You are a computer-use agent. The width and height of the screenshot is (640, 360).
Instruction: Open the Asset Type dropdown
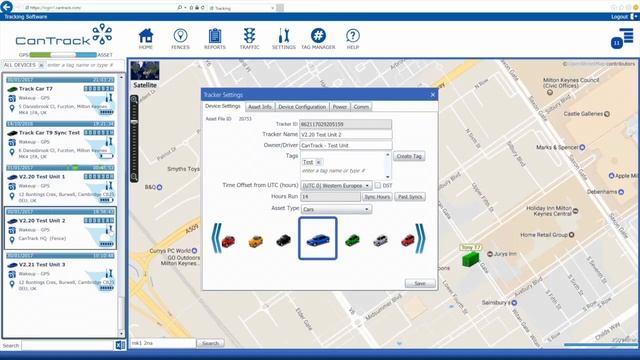pos(336,209)
